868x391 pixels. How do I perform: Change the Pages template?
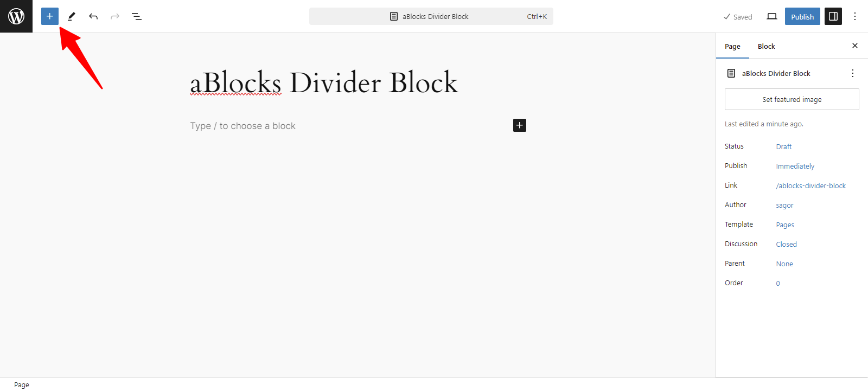[x=785, y=225]
